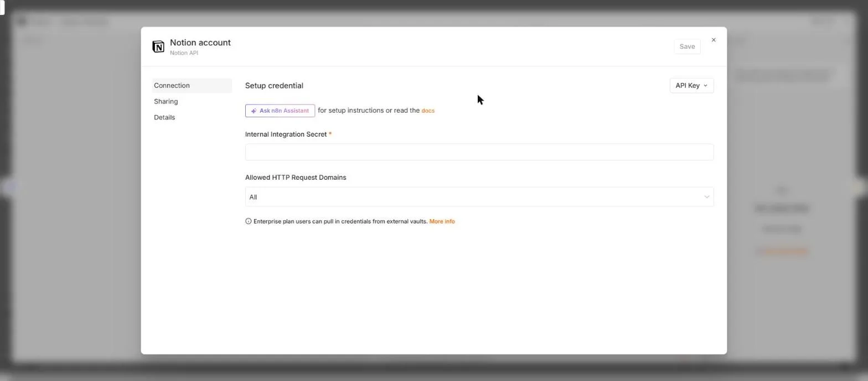This screenshot has height=381, width=868.
Task: Click the Internal Integration Secret label
Action: (x=286, y=134)
